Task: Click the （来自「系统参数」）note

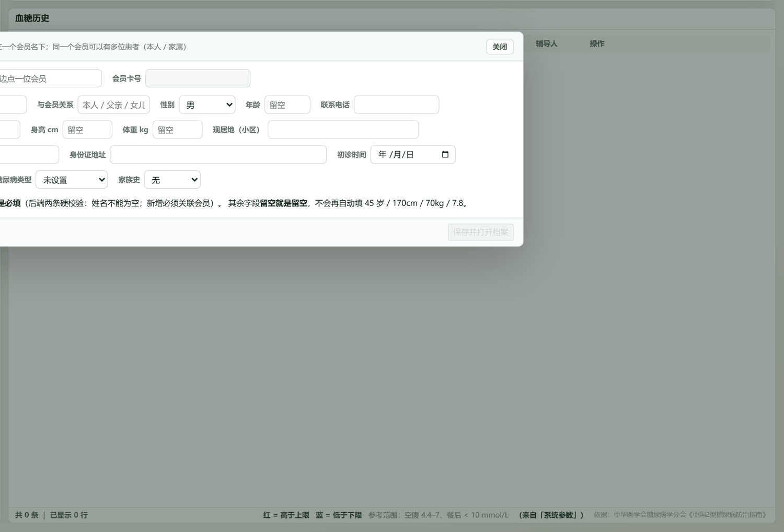Action: tap(551, 515)
